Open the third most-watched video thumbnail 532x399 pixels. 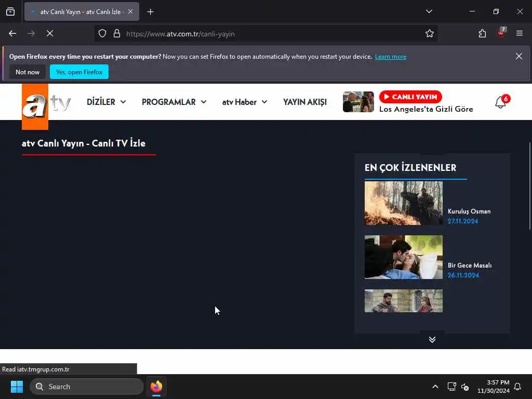coord(403,301)
